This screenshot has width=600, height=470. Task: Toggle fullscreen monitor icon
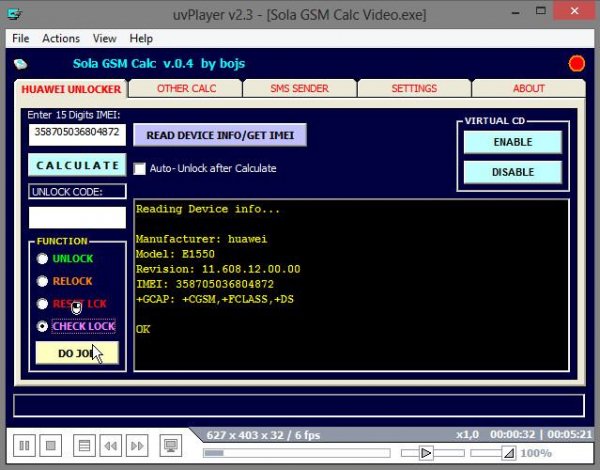pos(171,446)
